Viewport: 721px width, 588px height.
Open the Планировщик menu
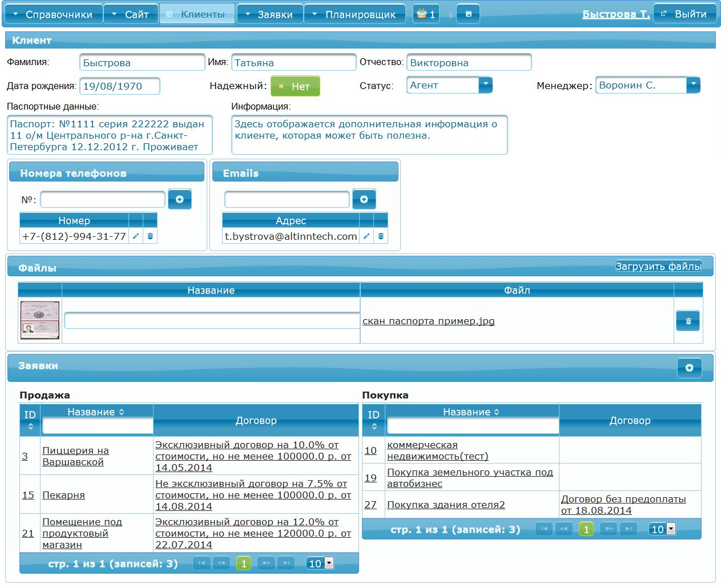(355, 14)
